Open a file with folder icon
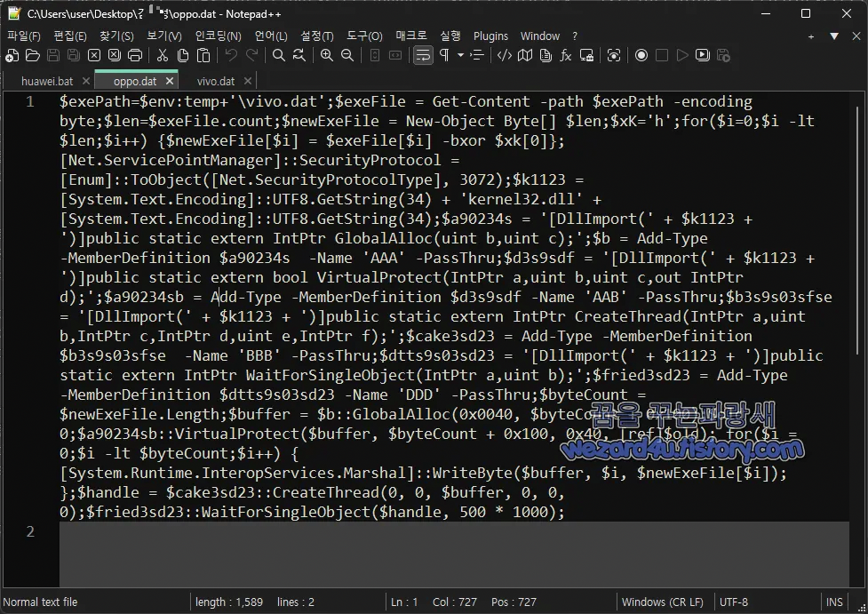Viewport: 868px width, 614px height. (33, 55)
